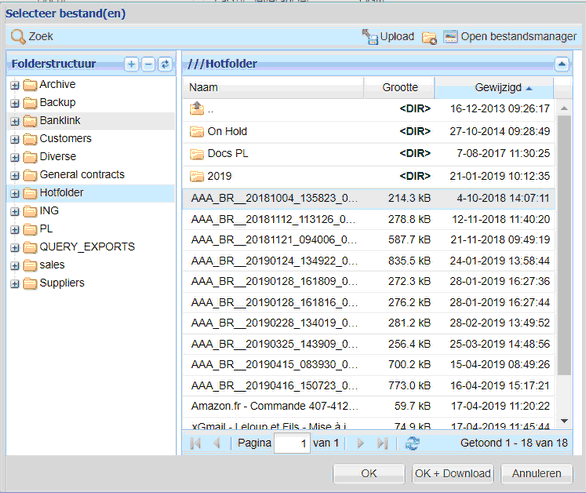Click the file list vertical scrollbar thumb

click(564, 245)
